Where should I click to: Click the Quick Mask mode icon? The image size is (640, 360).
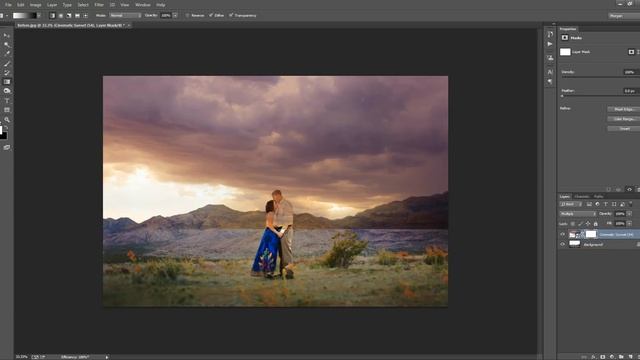coord(7,147)
